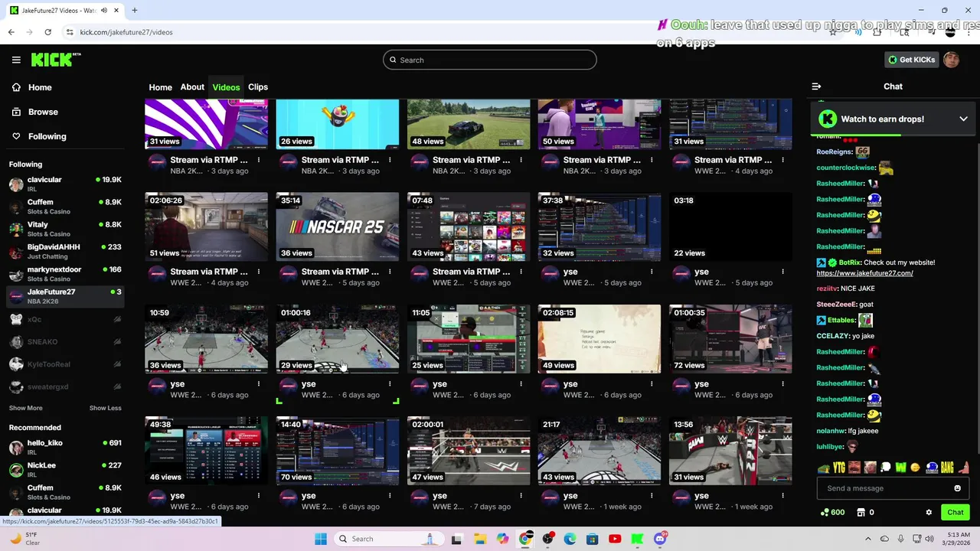Click Show Less under Following
The height and width of the screenshot is (551, 980).
coord(105,408)
